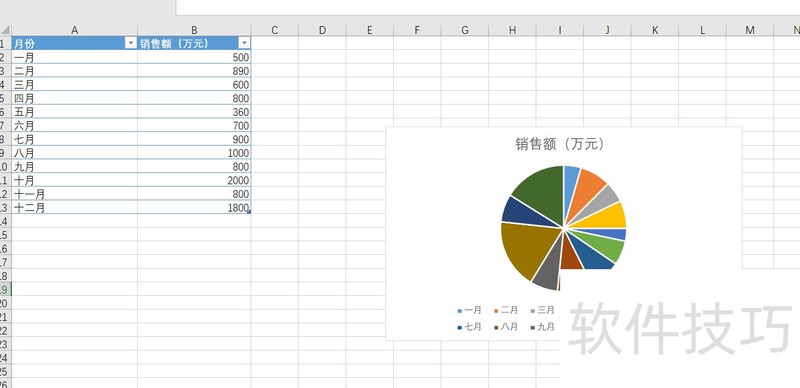Select the navy 十一月 pie slice

(x=521, y=213)
